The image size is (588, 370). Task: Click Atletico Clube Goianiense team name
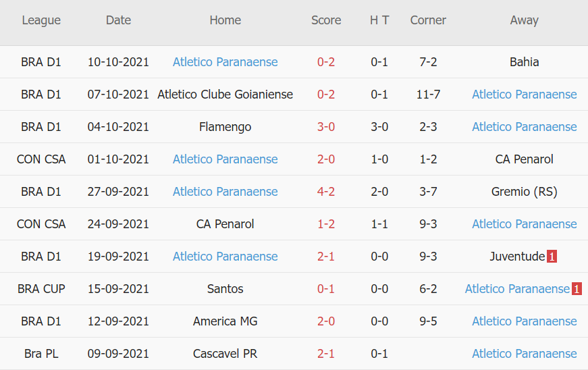coord(225,95)
